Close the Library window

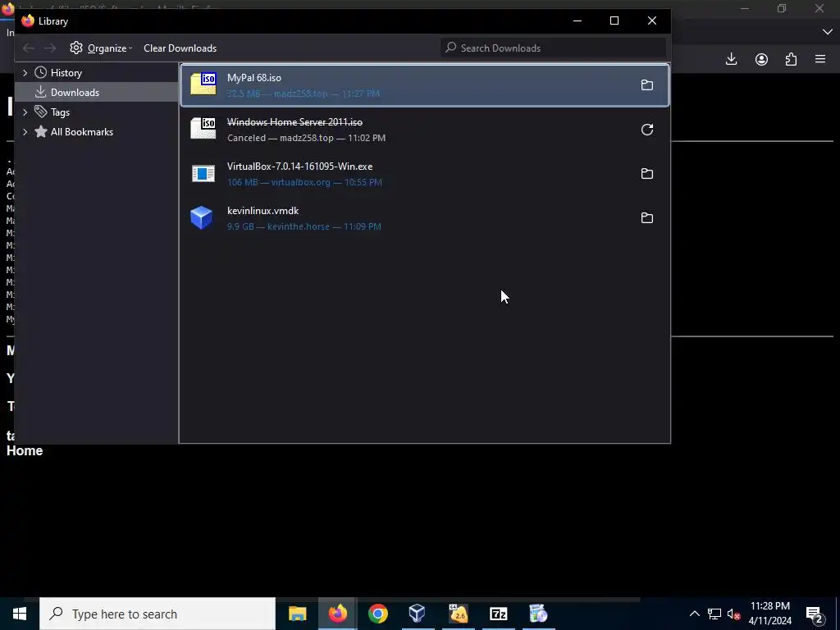[652, 21]
